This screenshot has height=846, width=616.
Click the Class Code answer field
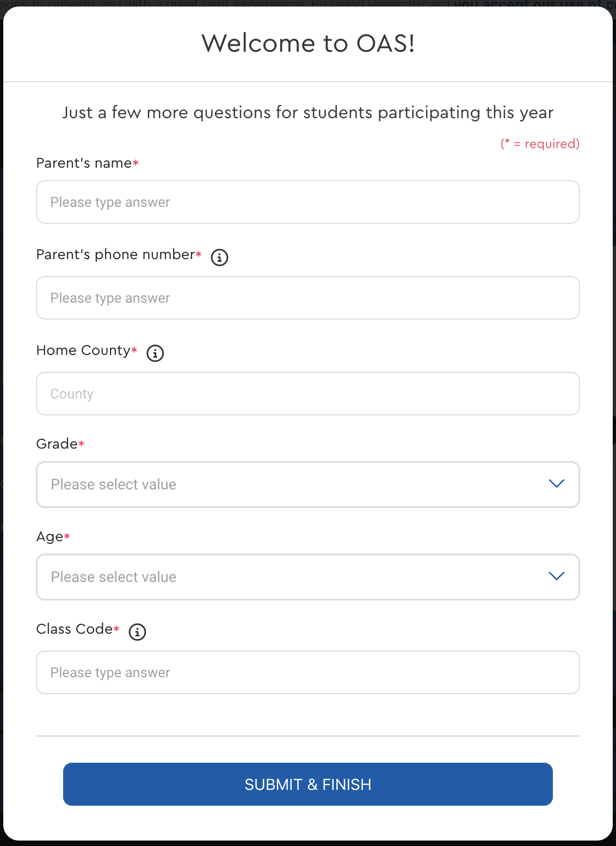[308, 672]
